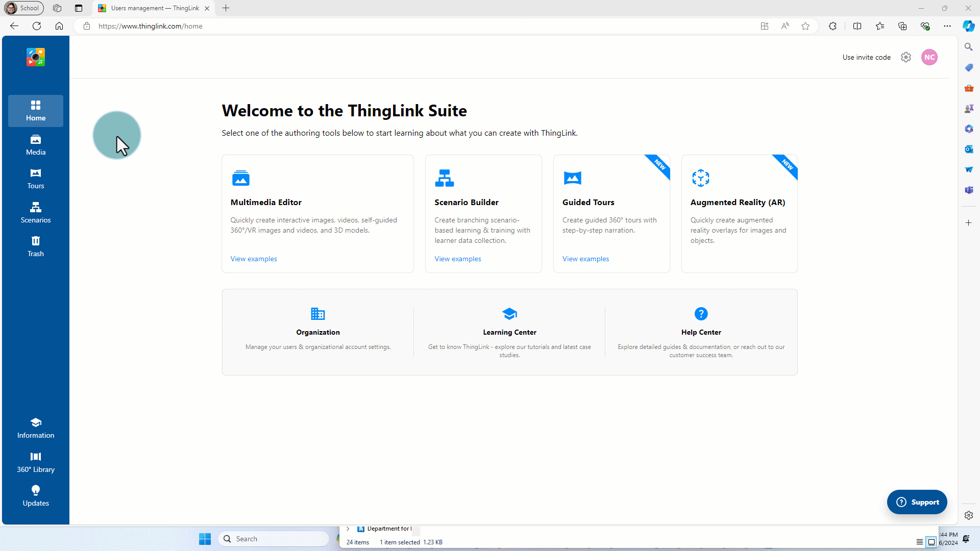Open Shopping tag in Edge sidebar
This screenshot has width=980, height=551.
point(968,67)
